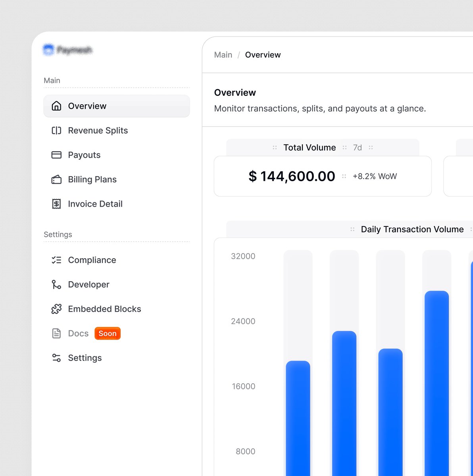Viewport: 473px width, 476px height.
Task: Click the home icon beside Overview
Action: 56,106
